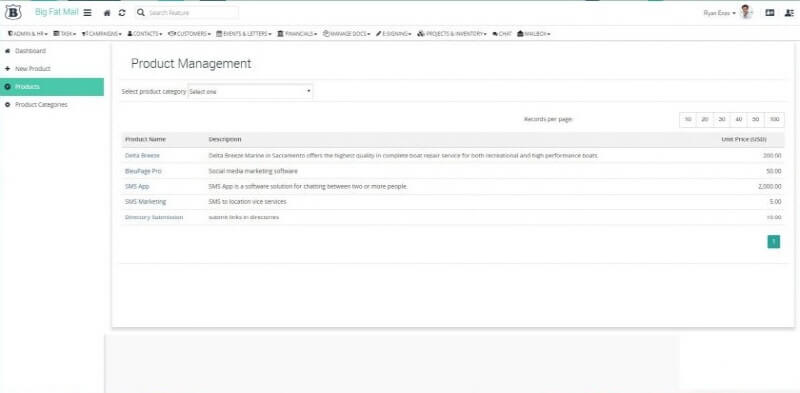Open the SMS Marketing product link

pos(145,202)
